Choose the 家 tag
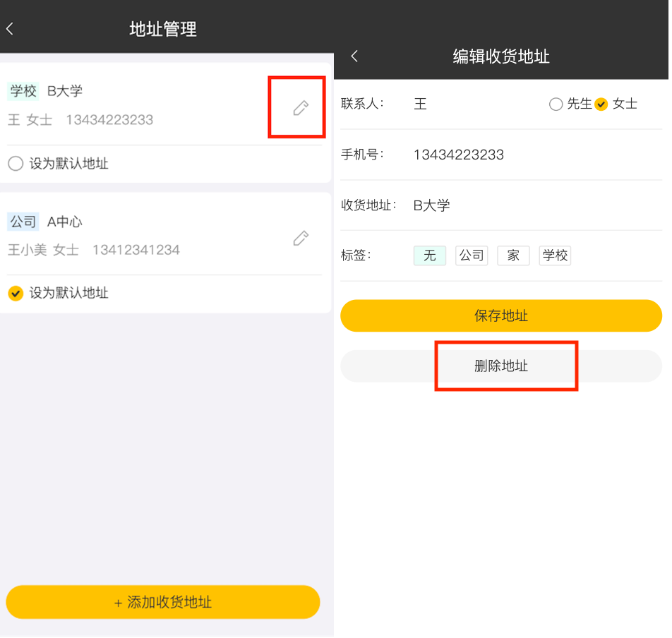672x638 pixels. pos(513,256)
